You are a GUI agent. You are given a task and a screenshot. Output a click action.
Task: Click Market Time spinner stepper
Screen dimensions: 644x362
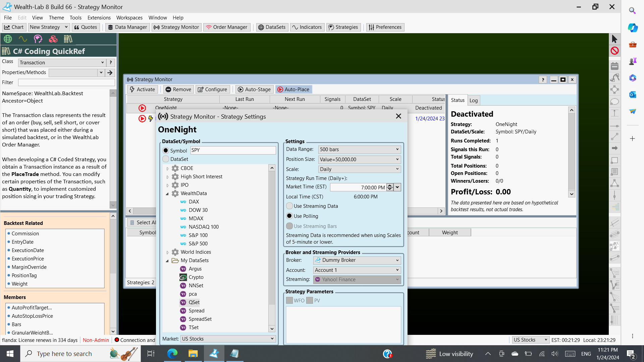point(390,187)
